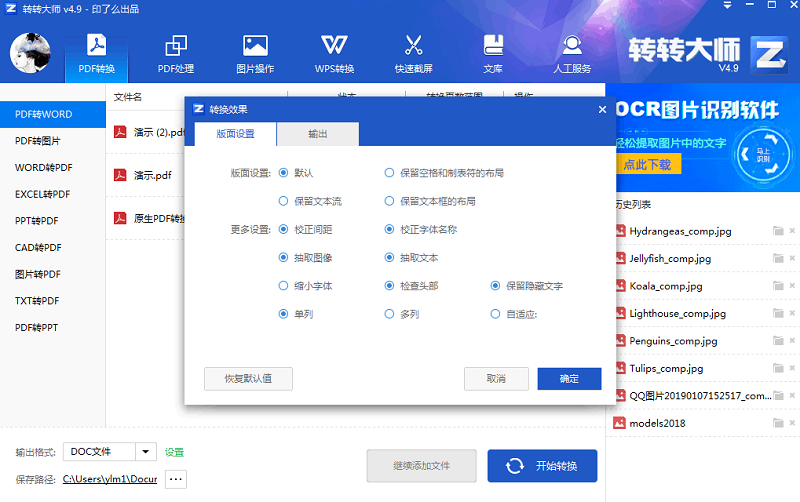Select the 单列 radio button
The image size is (800, 502).
tap(283, 314)
